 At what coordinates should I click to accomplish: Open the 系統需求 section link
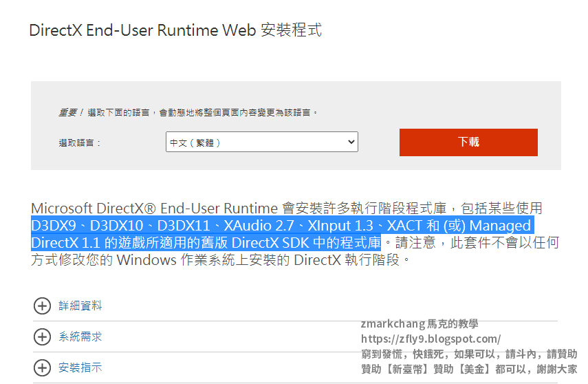coord(80,337)
